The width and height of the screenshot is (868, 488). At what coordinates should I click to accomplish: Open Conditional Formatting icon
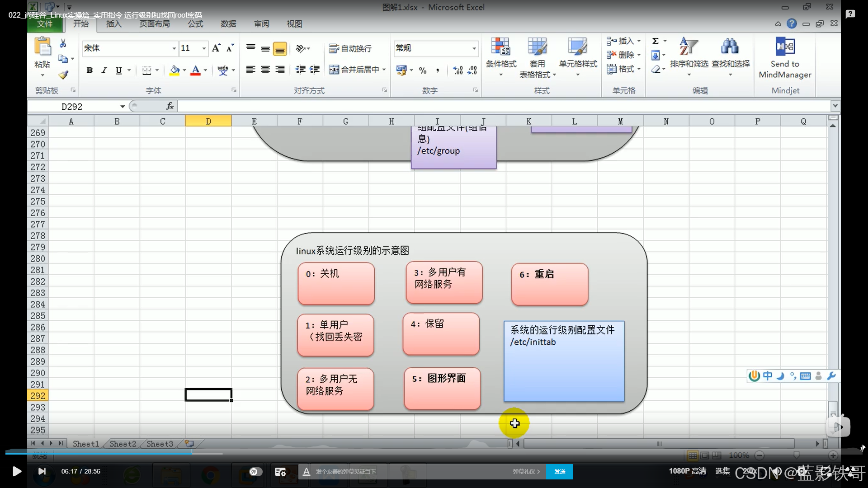pyautogui.click(x=500, y=47)
